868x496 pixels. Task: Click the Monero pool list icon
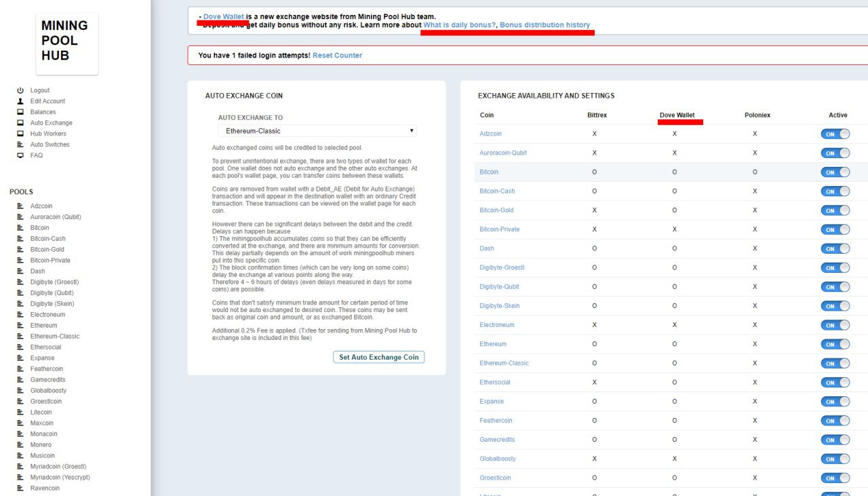pos(20,445)
